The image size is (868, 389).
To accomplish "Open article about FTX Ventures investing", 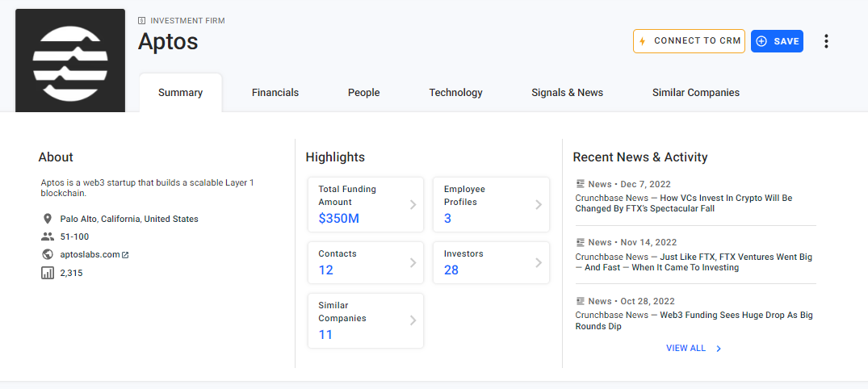I will pyautogui.click(x=694, y=262).
